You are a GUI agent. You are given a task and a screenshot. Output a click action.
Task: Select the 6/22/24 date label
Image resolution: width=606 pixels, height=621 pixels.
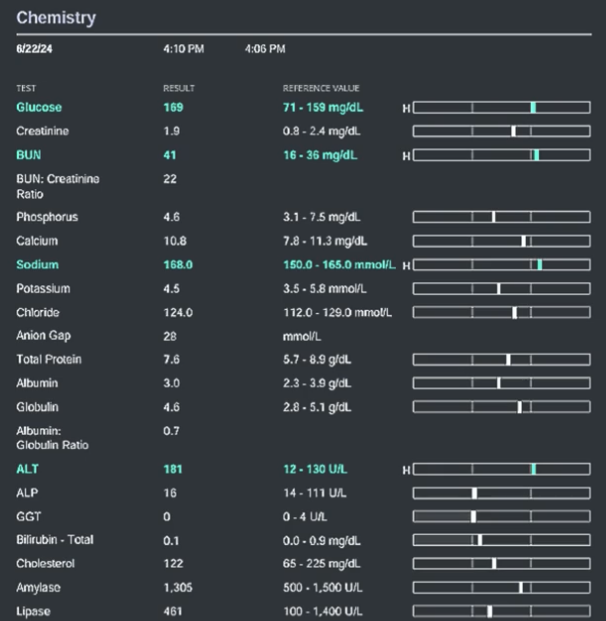(34, 49)
